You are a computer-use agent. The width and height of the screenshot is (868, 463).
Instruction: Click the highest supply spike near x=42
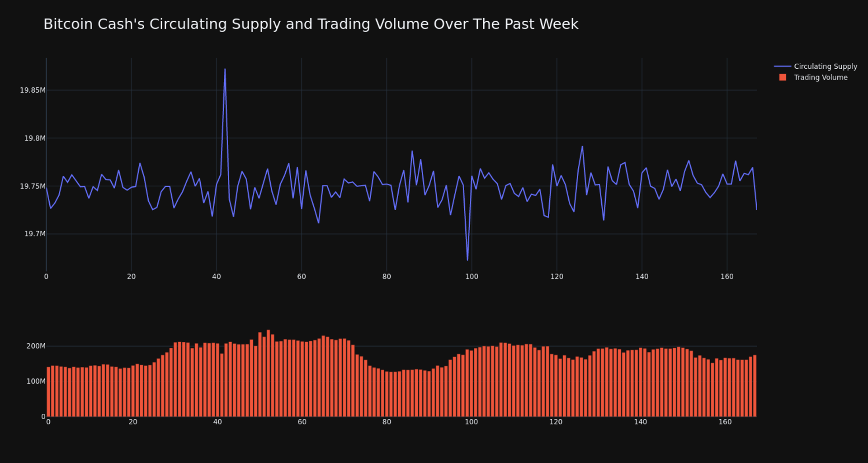[225, 69]
